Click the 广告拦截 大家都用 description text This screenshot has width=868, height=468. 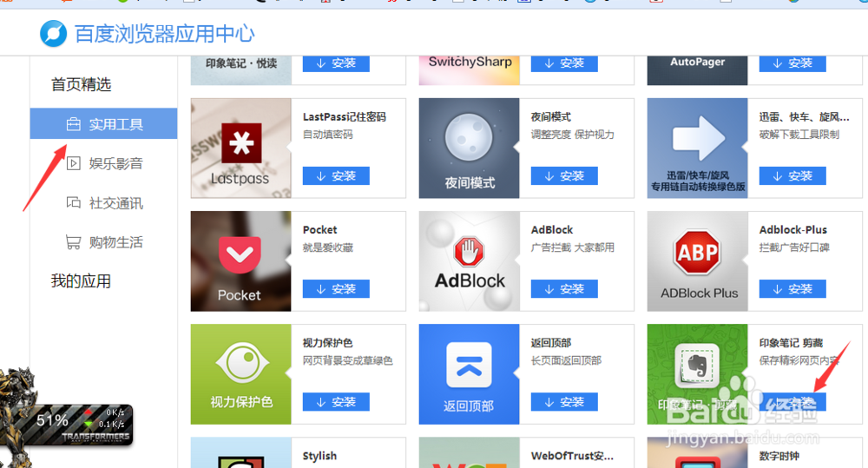tap(572, 247)
